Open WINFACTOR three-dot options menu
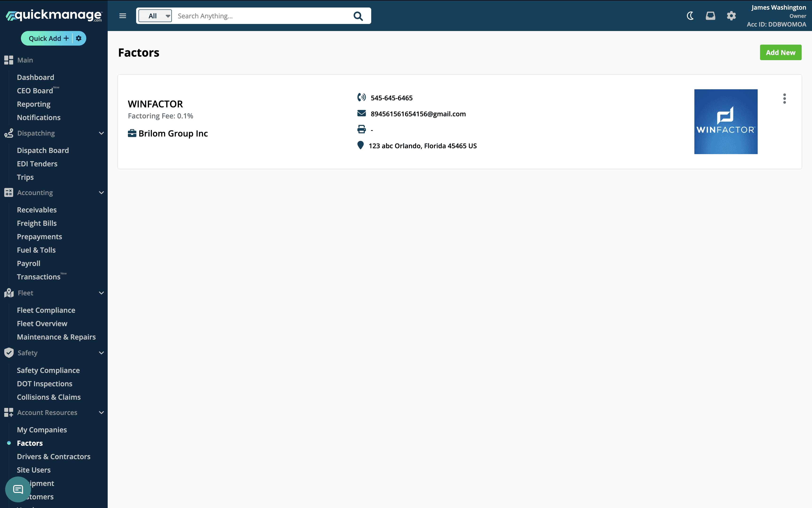Image resolution: width=812 pixels, height=508 pixels. pyautogui.click(x=784, y=98)
